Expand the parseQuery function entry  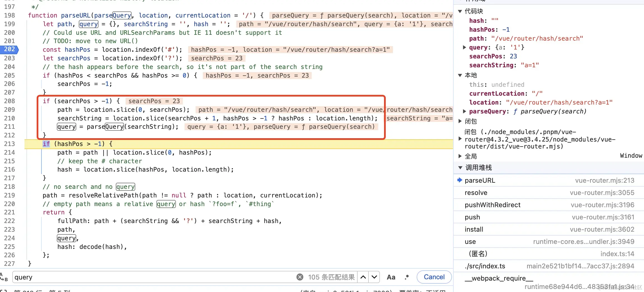[464, 111]
